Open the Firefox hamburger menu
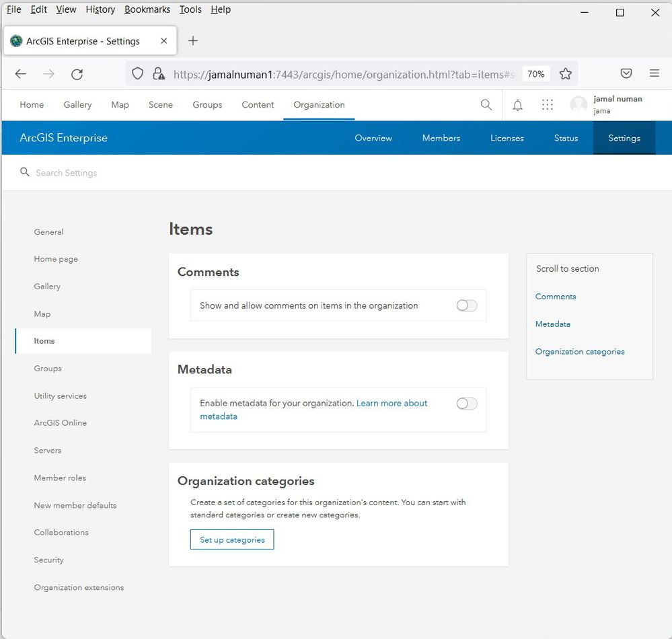Viewport: 672px width, 639px height. [x=654, y=73]
